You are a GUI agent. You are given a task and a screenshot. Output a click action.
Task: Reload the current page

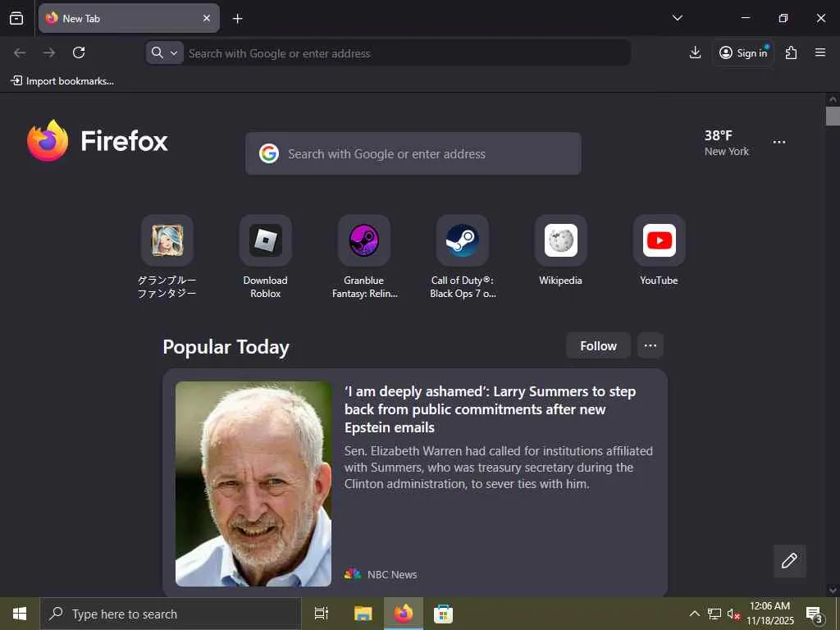click(x=79, y=52)
